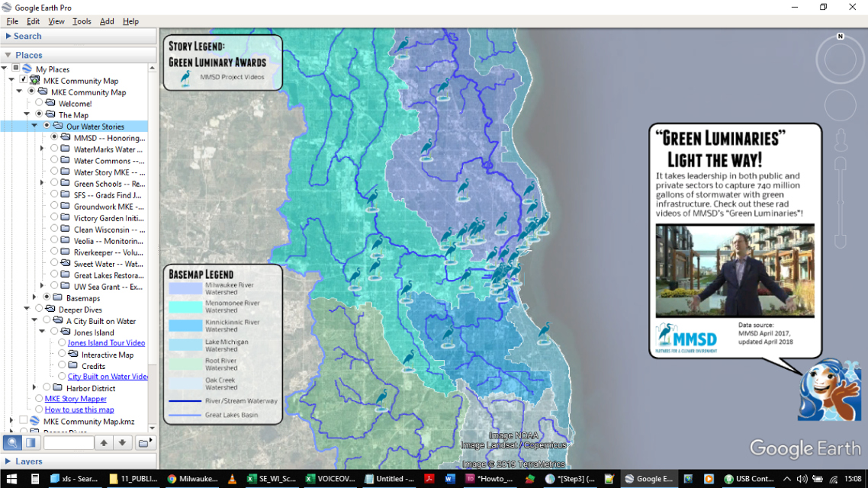Select the Victory Garden Initi... radio button
This screenshot has width=868, height=488.
click(54, 217)
